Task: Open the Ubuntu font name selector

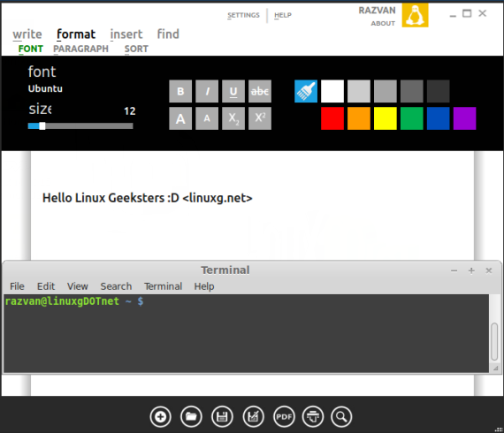Action: pyautogui.click(x=45, y=88)
